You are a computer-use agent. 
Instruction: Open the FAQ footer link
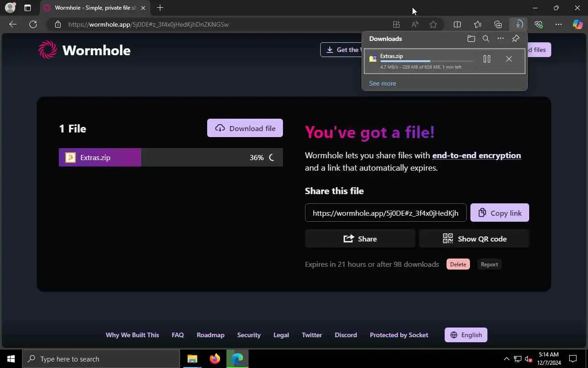[x=178, y=335]
